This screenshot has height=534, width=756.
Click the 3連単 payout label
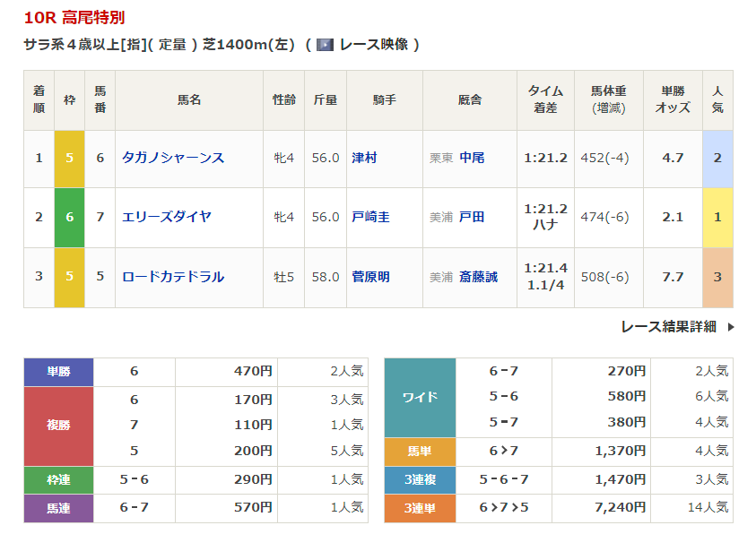(420, 508)
